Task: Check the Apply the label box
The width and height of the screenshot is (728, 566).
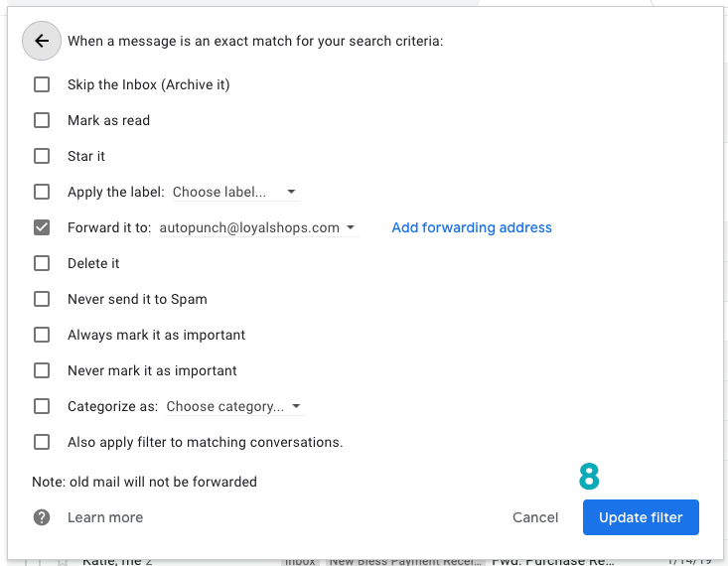Action: [x=42, y=192]
